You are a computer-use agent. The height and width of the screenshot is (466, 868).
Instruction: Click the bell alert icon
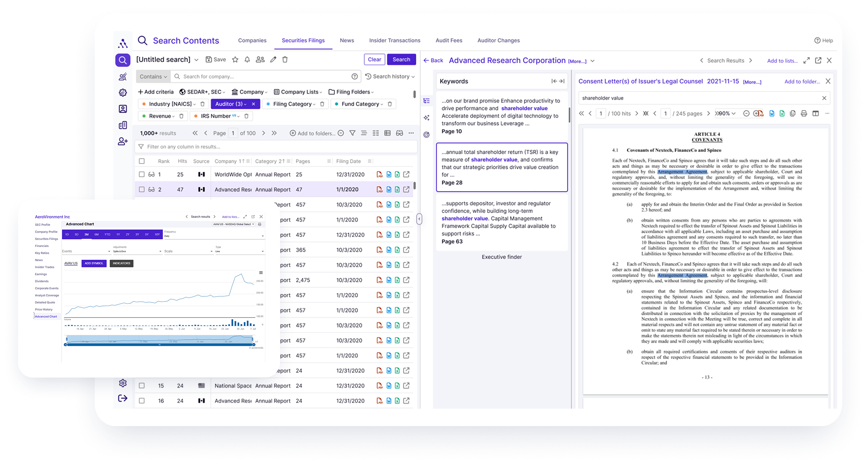pyautogui.click(x=247, y=59)
